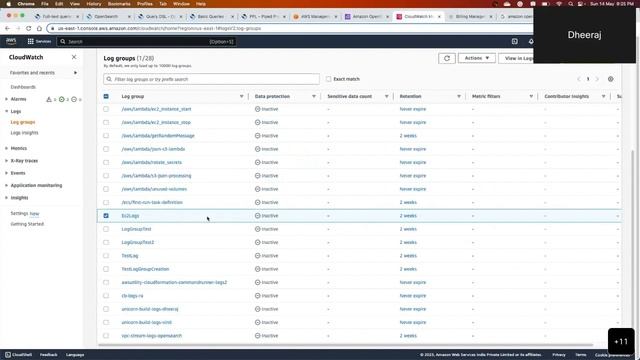This screenshot has width=640, height=360.
Task: Open the AWS Services grid menu
Action: (x=39, y=41)
